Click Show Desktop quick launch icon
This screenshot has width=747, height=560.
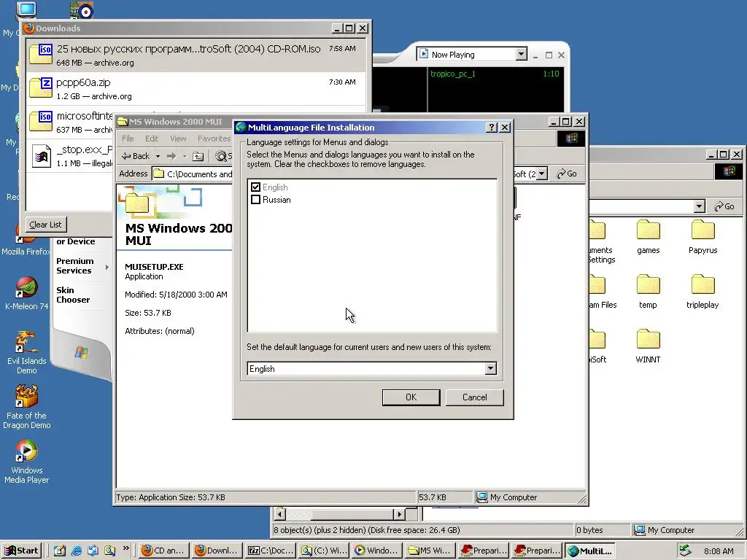click(x=60, y=551)
